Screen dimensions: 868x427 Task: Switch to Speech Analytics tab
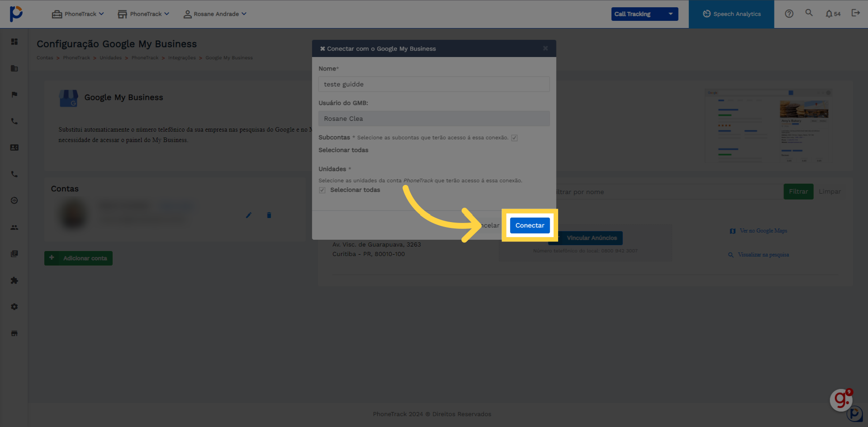click(x=731, y=14)
